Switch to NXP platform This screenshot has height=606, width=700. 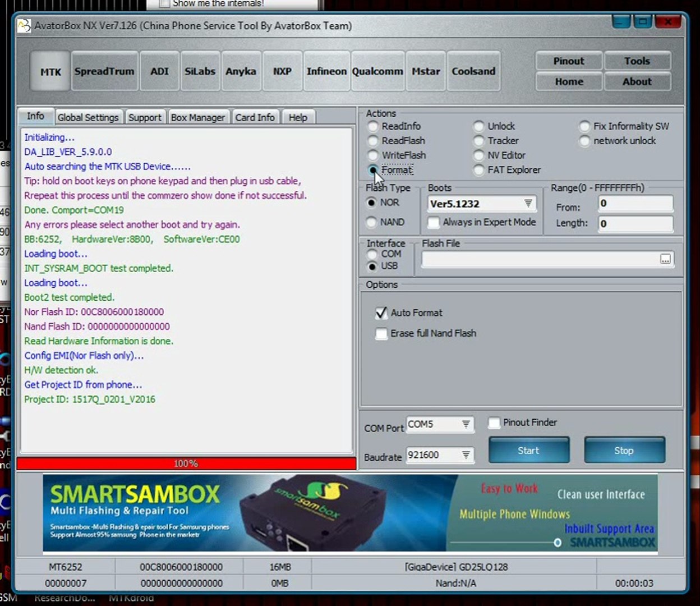(x=282, y=71)
